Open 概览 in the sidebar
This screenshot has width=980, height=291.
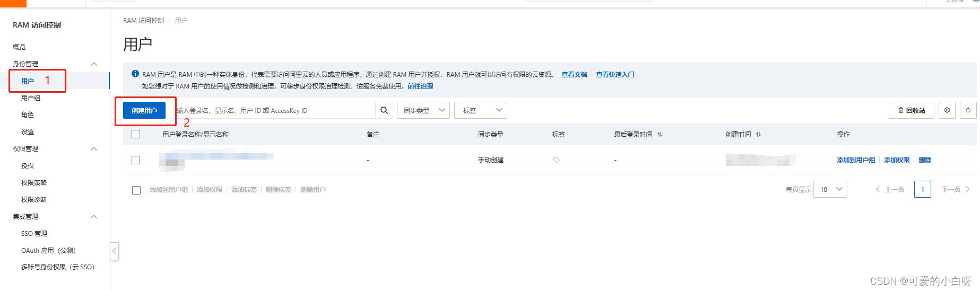(x=19, y=47)
